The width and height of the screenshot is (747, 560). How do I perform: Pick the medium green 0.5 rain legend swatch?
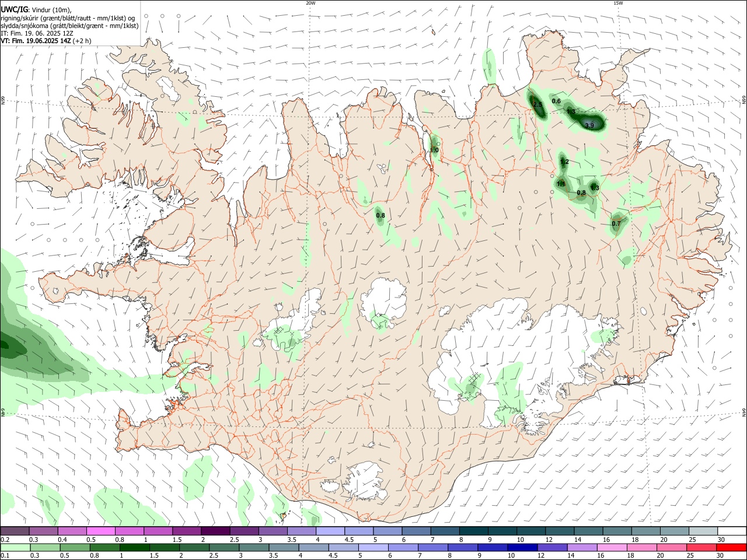pyautogui.click(x=75, y=547)
